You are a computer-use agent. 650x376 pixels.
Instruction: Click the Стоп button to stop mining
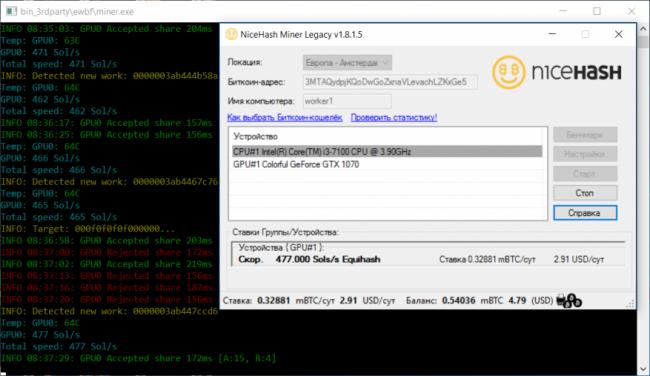click(585, 193)
